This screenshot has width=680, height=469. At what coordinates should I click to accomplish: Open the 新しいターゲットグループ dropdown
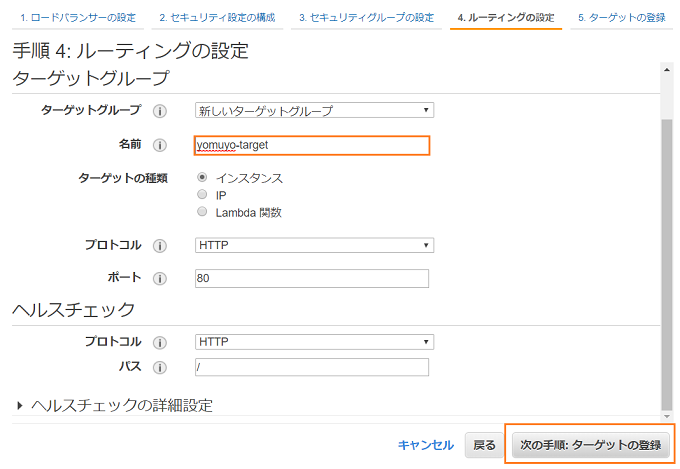[313, 111]
